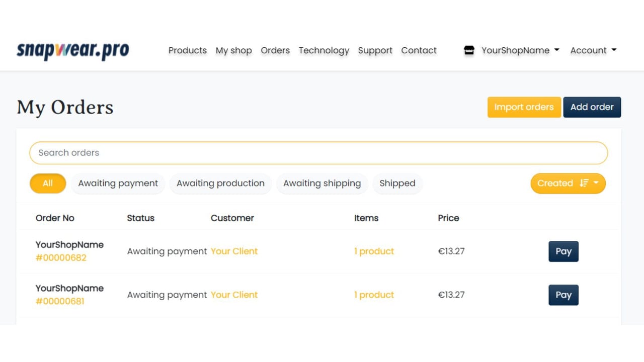Select the All filter tab

[48, 184]
